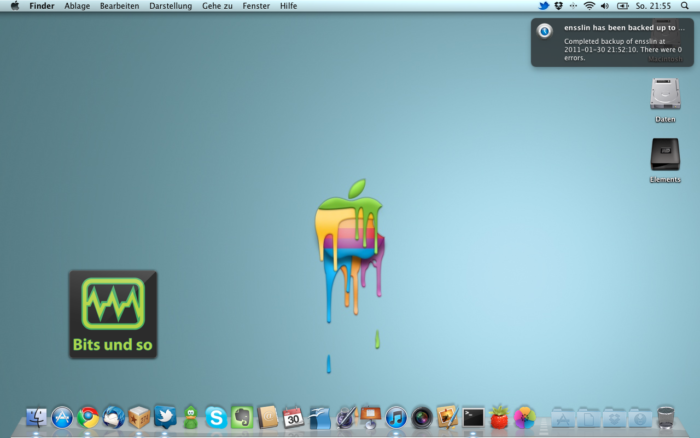This screenshot has width=700, height=438.
Task: Launch the Twitter app from dock
Action: click(165, 417)
